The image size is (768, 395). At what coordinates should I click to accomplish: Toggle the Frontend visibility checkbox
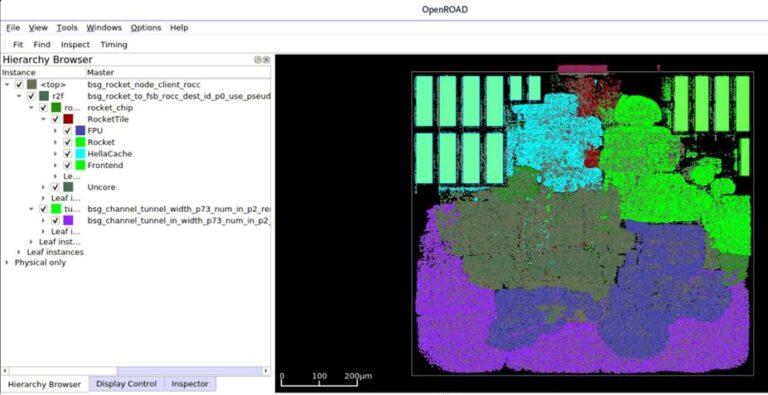pos(68,165)
